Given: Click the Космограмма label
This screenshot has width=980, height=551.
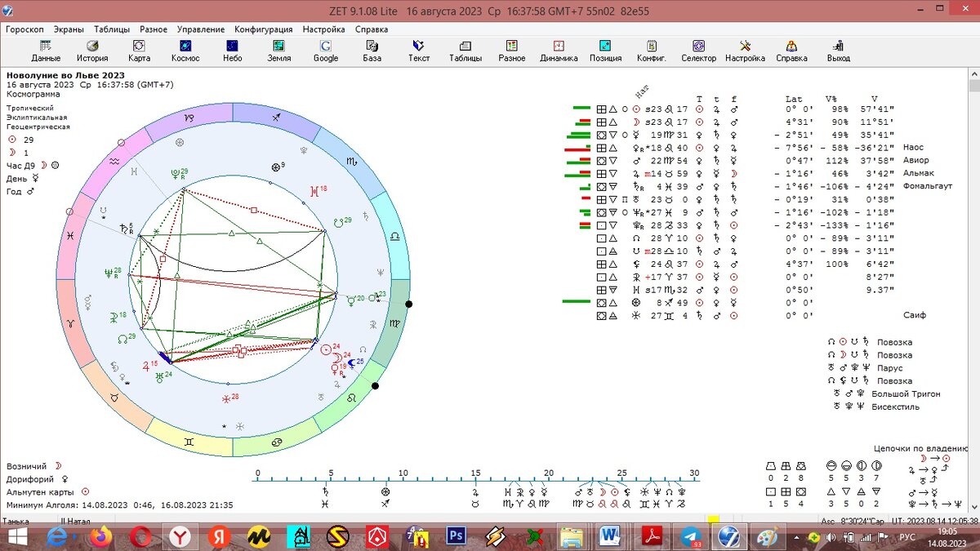Looking at the screenshot, I should coord(33,94).
